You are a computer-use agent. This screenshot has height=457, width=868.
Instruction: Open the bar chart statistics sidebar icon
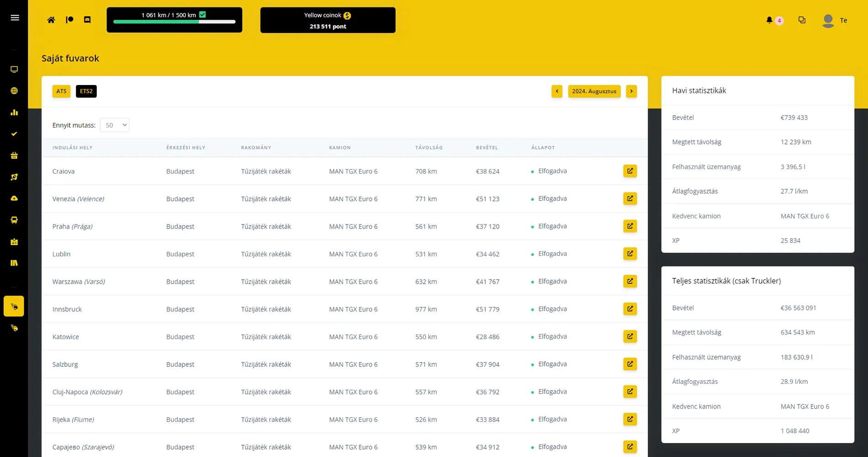[14, 112]
